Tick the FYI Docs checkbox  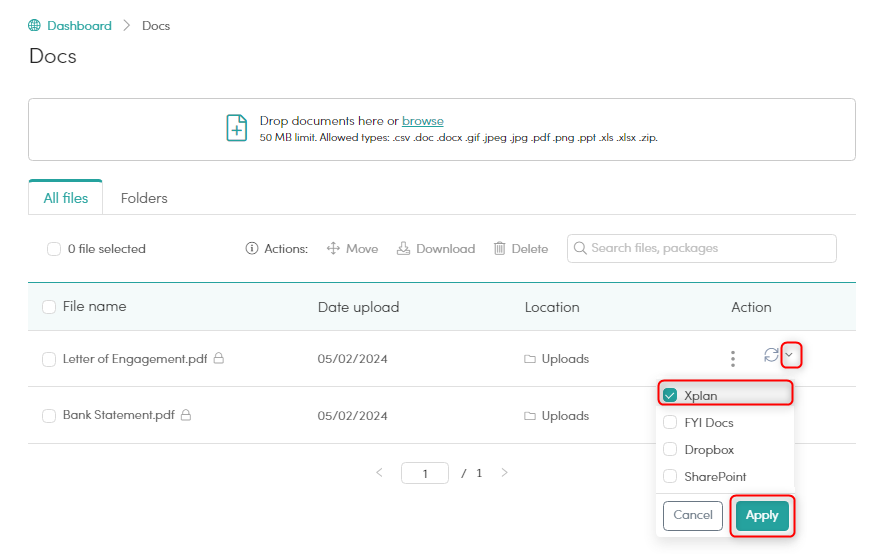pos(671,423)
